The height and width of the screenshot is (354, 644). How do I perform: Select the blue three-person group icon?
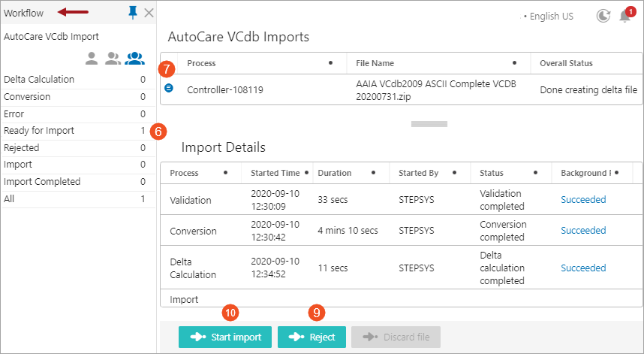(x=134, y=59)
